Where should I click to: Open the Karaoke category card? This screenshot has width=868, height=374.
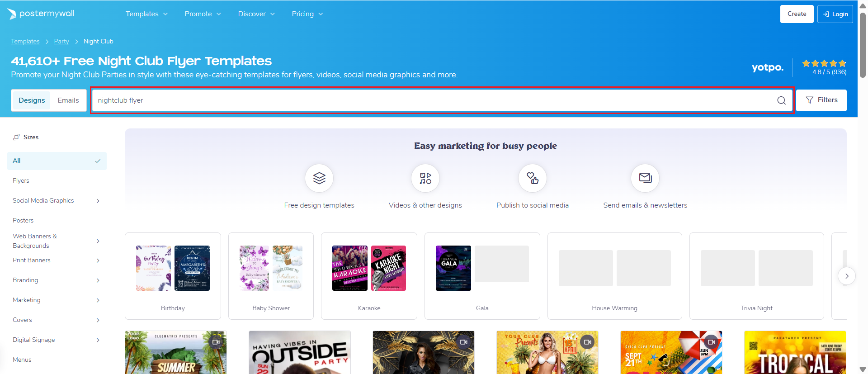click(369, 276)
